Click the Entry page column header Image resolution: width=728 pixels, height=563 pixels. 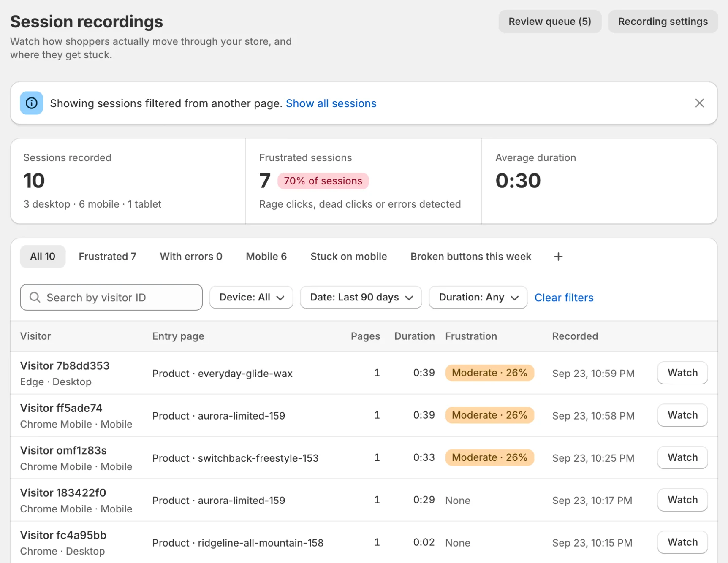pyautogui.click(x=178, y=336)
